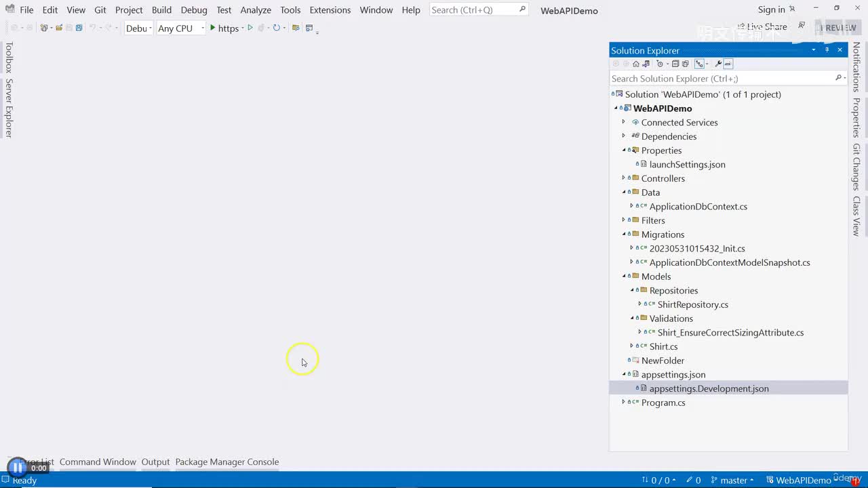Select 20230531015432_Init.cs migration file
Screen dimensions: 868x488
(697, 249)
